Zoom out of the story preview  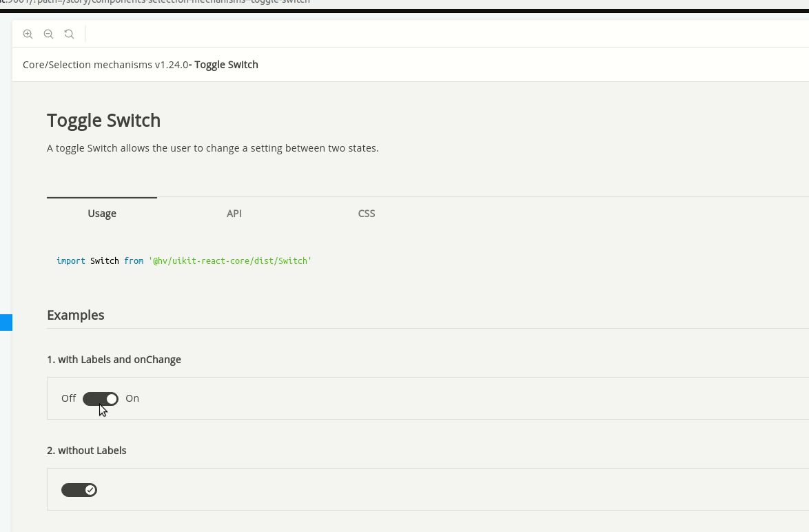pyautogui.click(x=48, y=34)
